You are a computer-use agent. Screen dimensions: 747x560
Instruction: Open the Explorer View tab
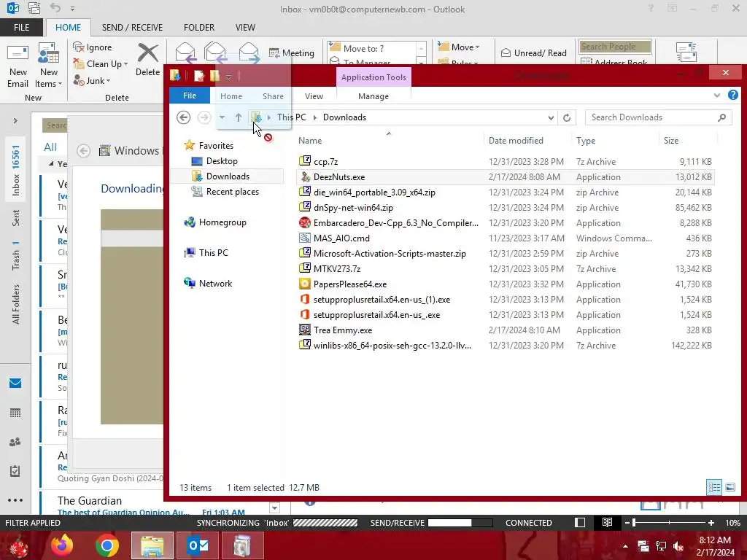click(x=314, y=96)
